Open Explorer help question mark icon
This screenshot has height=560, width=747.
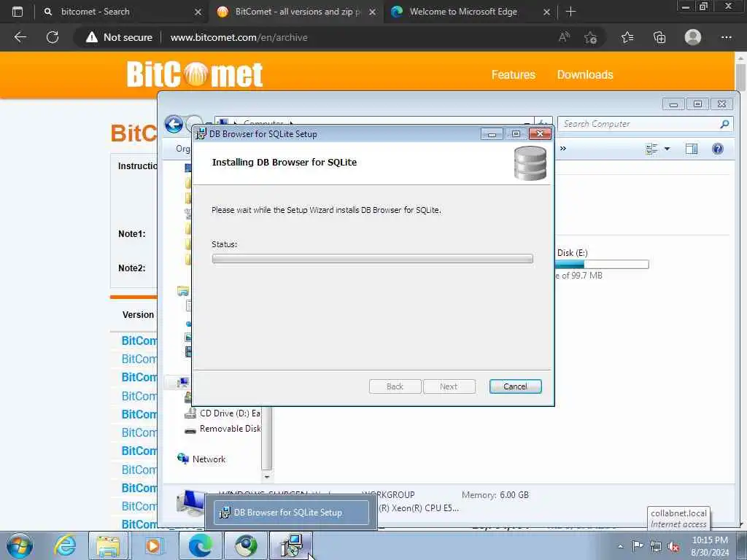[718, 149]
